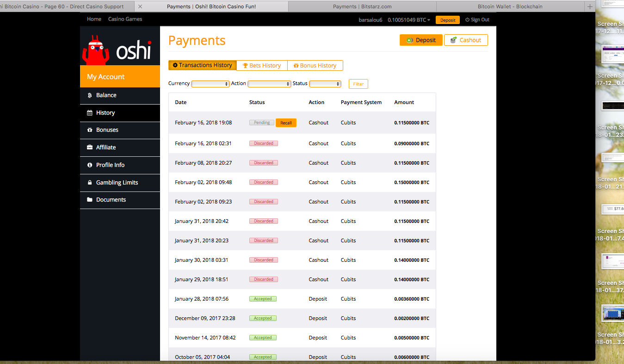Click the lock icon beside Gambling Limits
Screen dimensions: 624x364
tap(90, 183)
